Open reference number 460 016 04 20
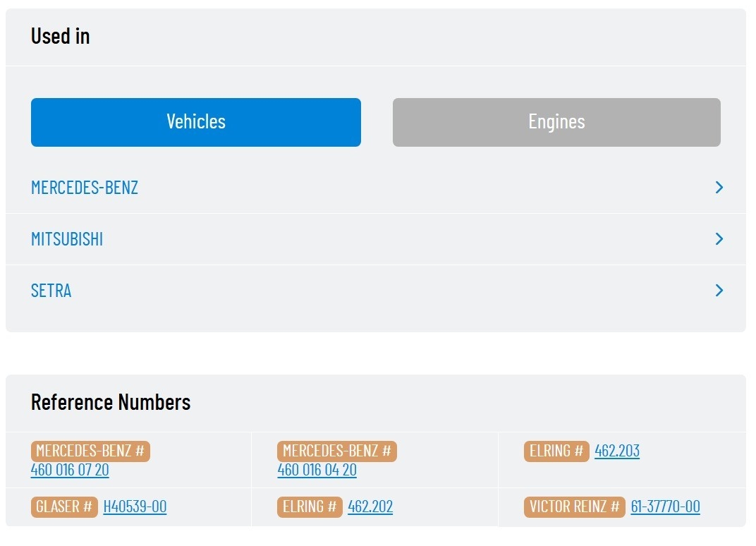Image resolution: width=756 pixels, height=546 pixels. coord(317,470)
